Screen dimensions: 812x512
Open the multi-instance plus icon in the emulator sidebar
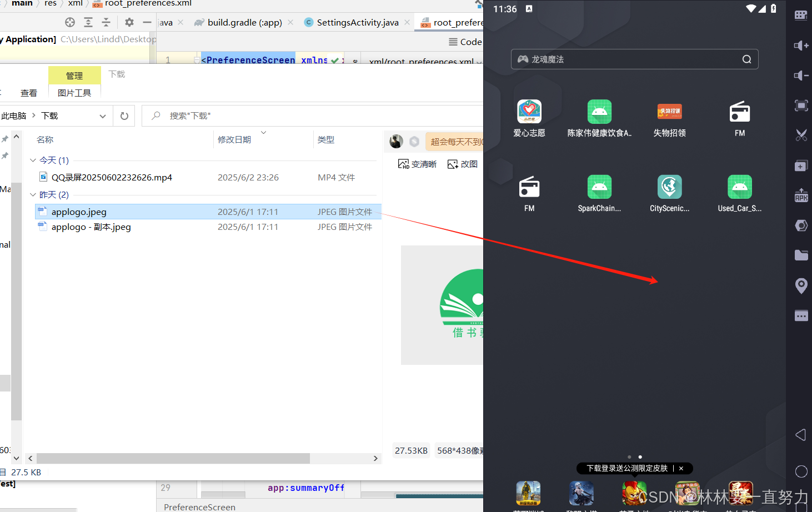tap(801, 165)
